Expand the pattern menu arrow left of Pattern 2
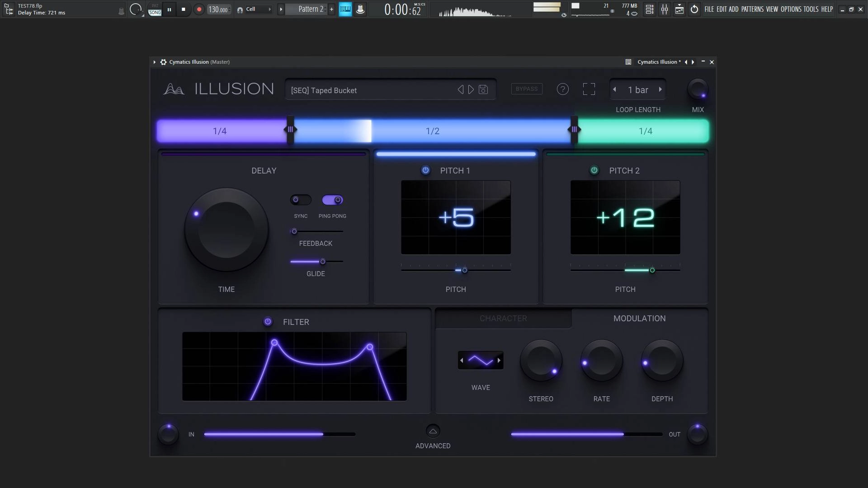Viewport: 868px width, 488px height. pos(281,9)
